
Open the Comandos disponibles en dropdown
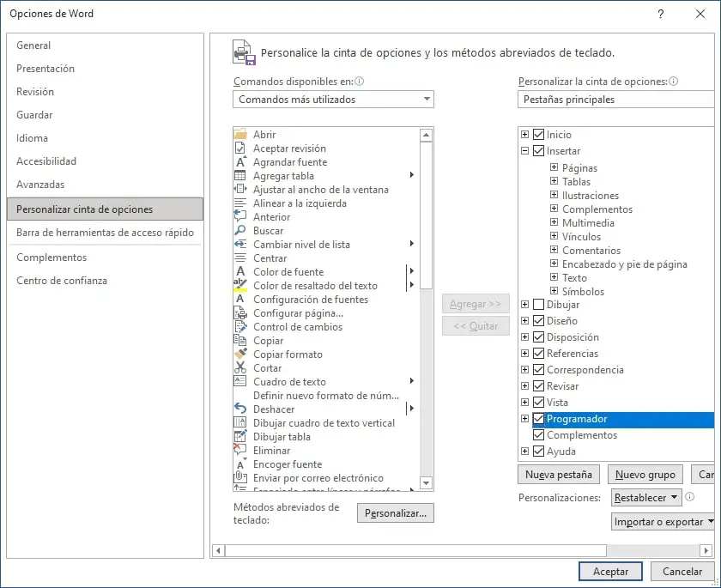333,100
